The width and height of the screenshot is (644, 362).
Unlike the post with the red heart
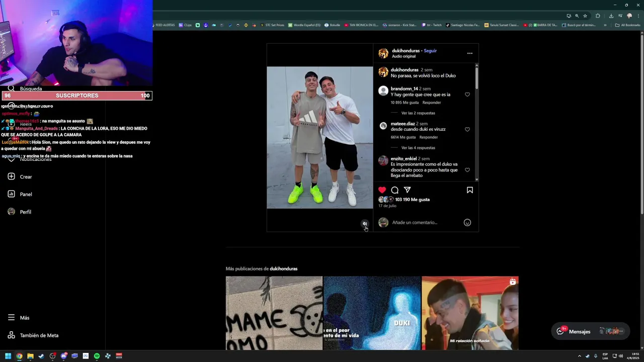pyautogui.click(x=382, y=190)
